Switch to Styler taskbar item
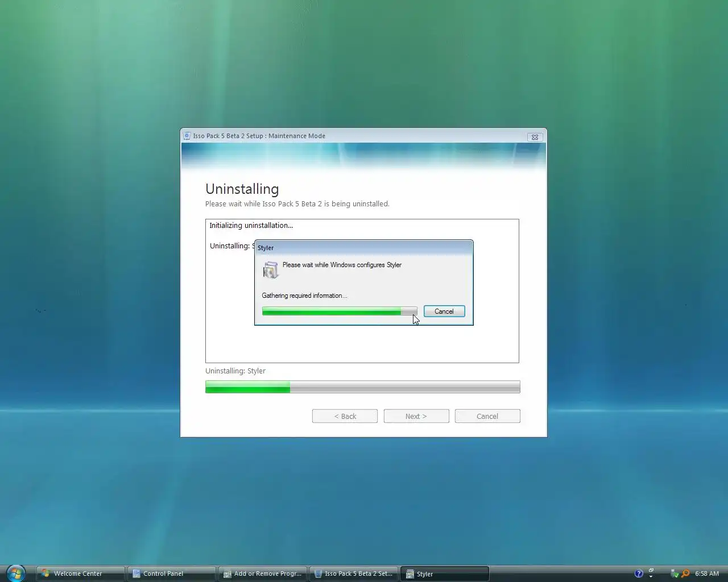The height and width of the screenshot is (582, 728). tap(444, 573)
